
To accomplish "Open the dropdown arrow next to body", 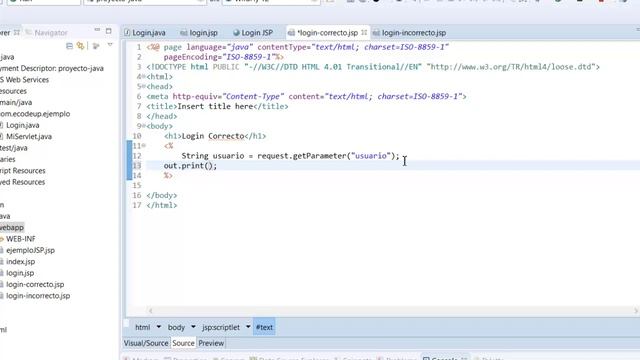I will pyautogui.click(x=193, y=327).
